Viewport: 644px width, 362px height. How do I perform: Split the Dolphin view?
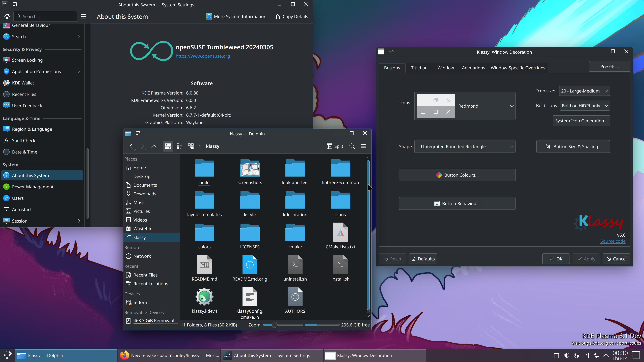click(x=335, y=146)
